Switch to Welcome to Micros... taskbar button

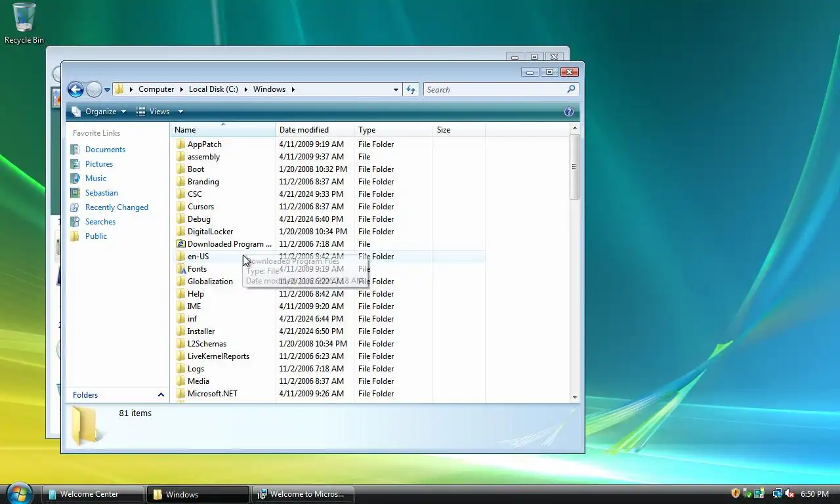pyautogui.click(x=304, y=494)
